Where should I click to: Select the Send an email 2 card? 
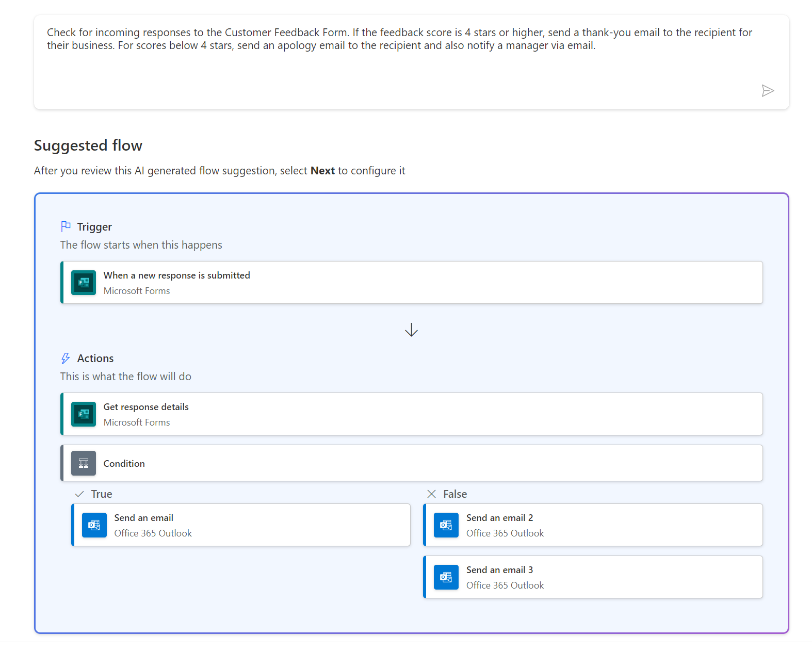(x=593, y=525)
